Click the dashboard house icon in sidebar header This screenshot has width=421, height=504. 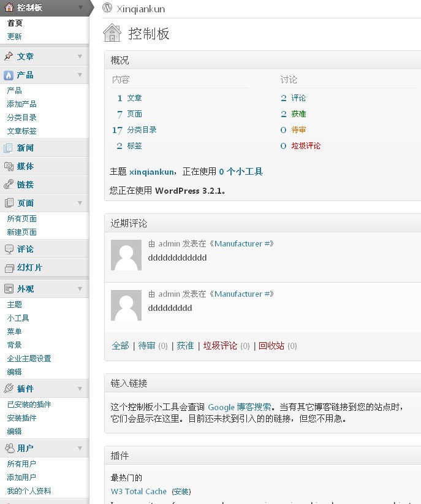(9, 7)
